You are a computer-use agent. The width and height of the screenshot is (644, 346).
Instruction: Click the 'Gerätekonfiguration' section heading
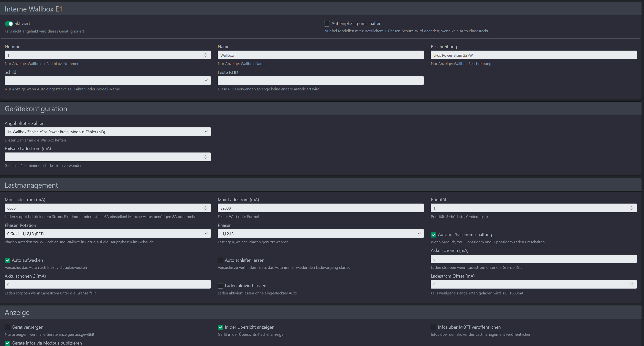tap(36, 109)
